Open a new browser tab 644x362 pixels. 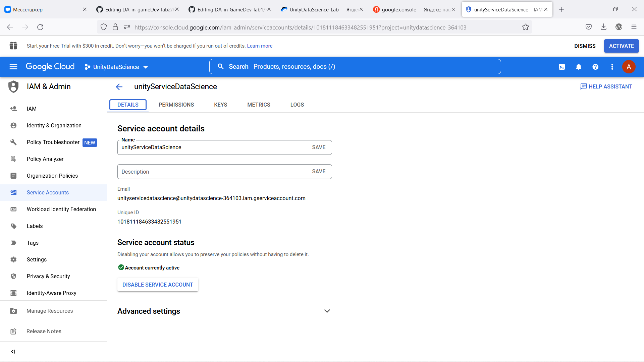pyautogui.click(x=561, y=9)
